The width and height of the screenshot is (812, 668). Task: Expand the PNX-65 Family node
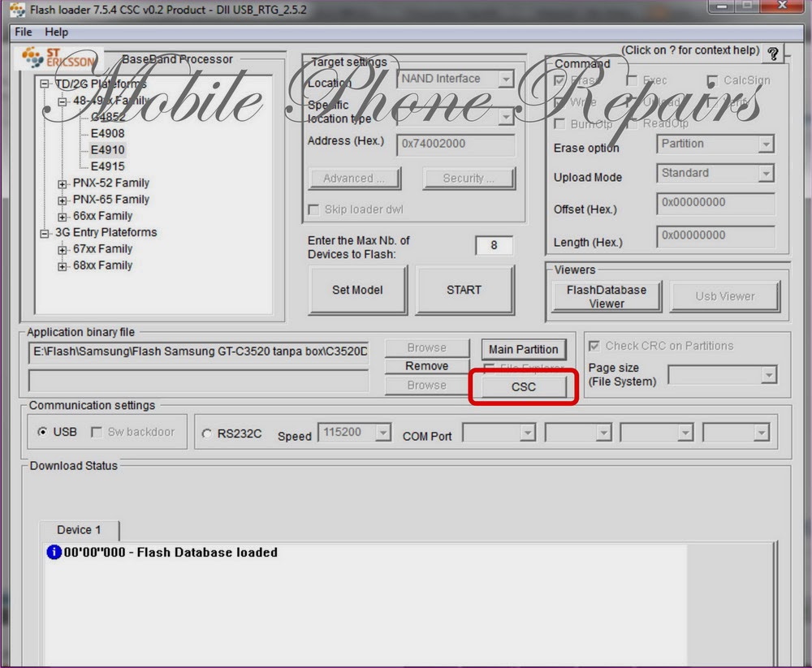(x=63, y=200)
